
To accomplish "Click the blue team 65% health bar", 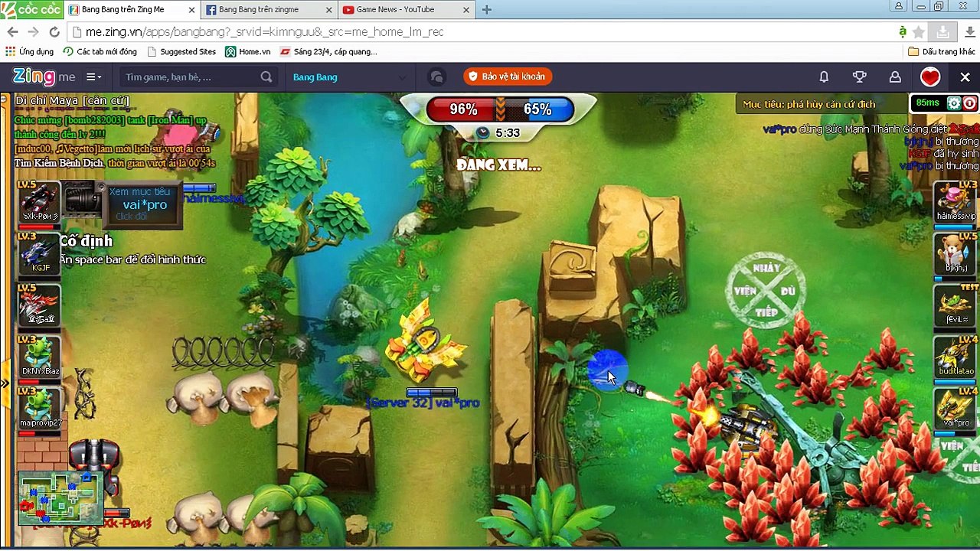I will pyautogui.click(x=537, y=109).
